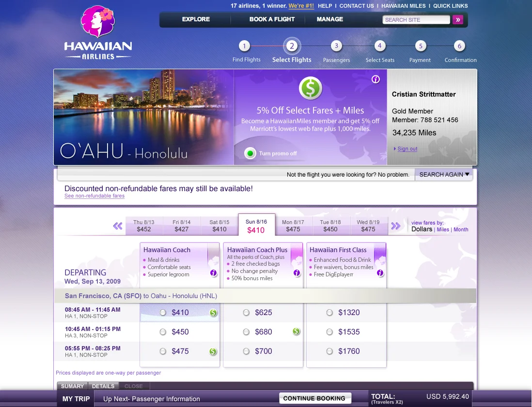Click Sign out link

pyautogui.click(x=407, y=149)
